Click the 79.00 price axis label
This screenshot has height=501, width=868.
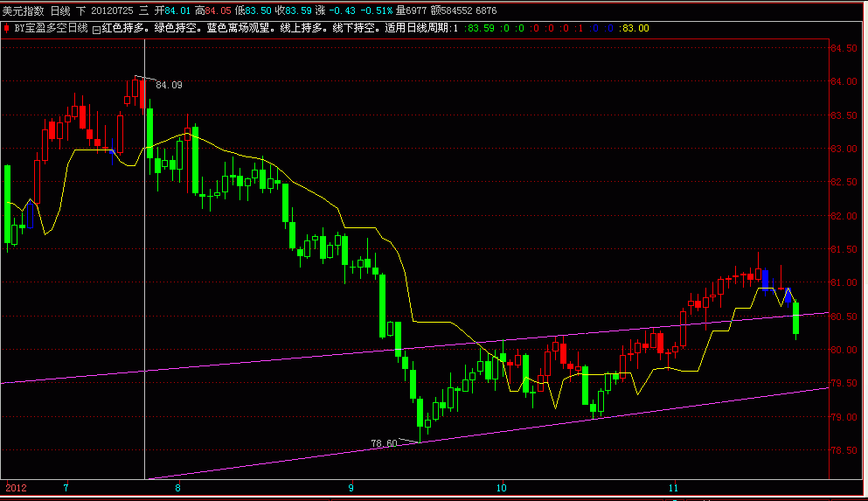(844, 417)
